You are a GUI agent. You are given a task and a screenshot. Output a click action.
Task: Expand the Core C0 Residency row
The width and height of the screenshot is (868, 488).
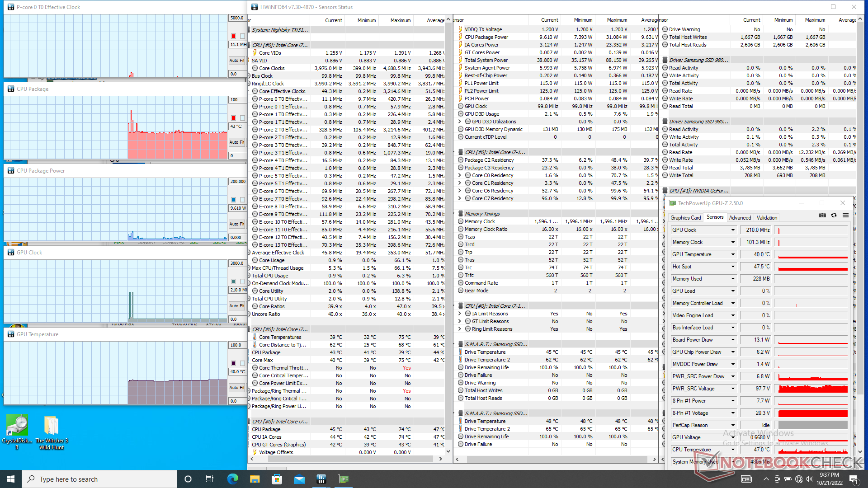click(460, 175)
